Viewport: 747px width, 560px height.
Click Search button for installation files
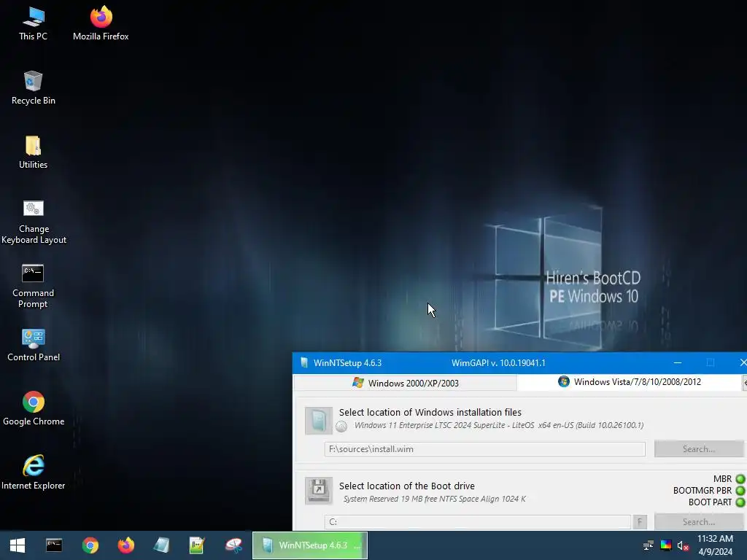[698, 448]
